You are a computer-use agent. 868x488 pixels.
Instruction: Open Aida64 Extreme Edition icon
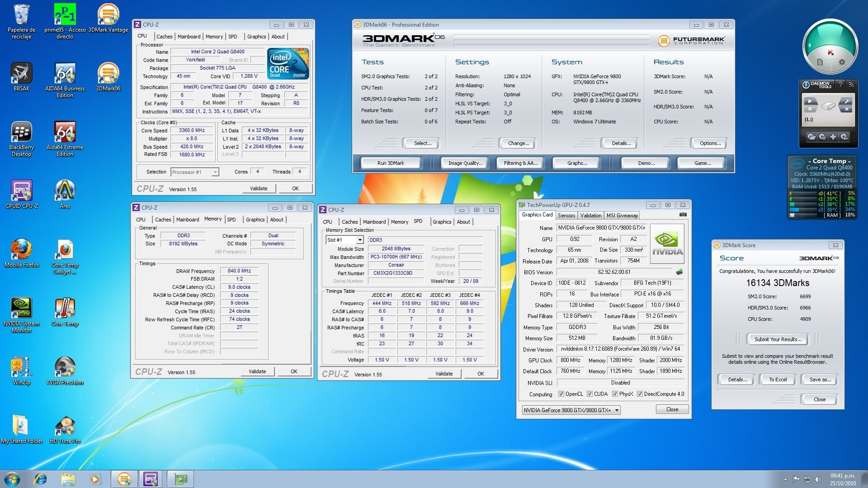click(x=65, y=138)
